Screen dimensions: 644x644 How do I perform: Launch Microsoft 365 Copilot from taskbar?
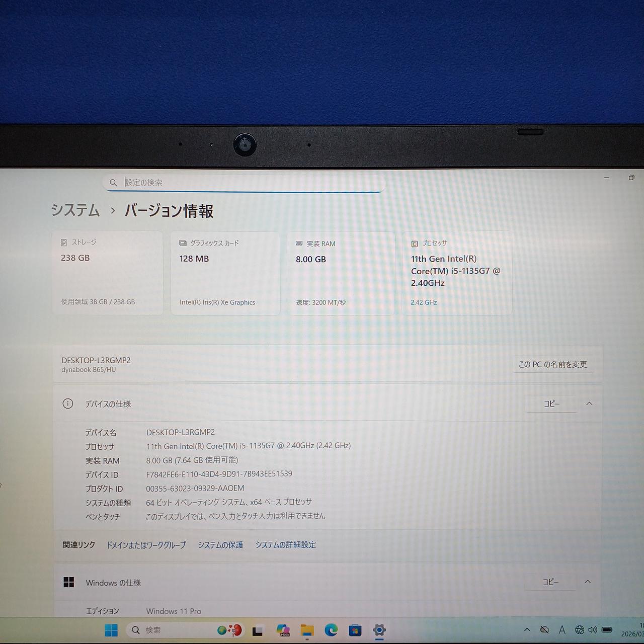pyautogui.click(x=283, y=630)
